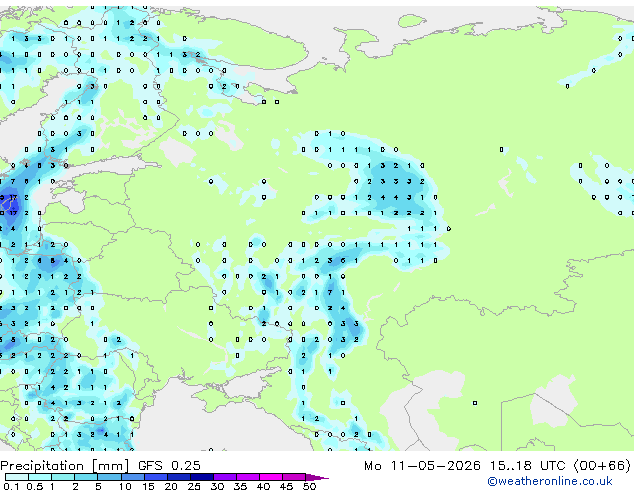Click the '25' legend scale label
The image size is (634, 490).
coord(194,486)
